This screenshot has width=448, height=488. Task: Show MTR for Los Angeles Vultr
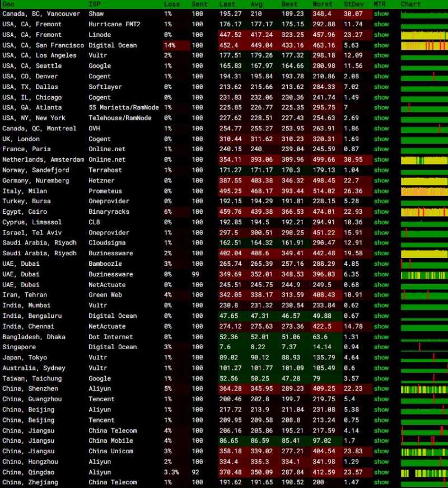pos(381,55)
